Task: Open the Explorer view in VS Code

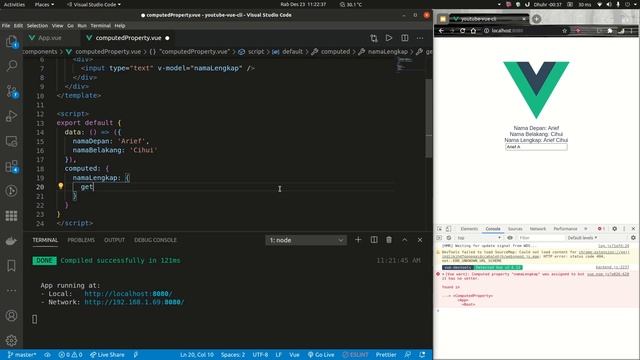Action: pyautogui.click(x=11, y=41)
